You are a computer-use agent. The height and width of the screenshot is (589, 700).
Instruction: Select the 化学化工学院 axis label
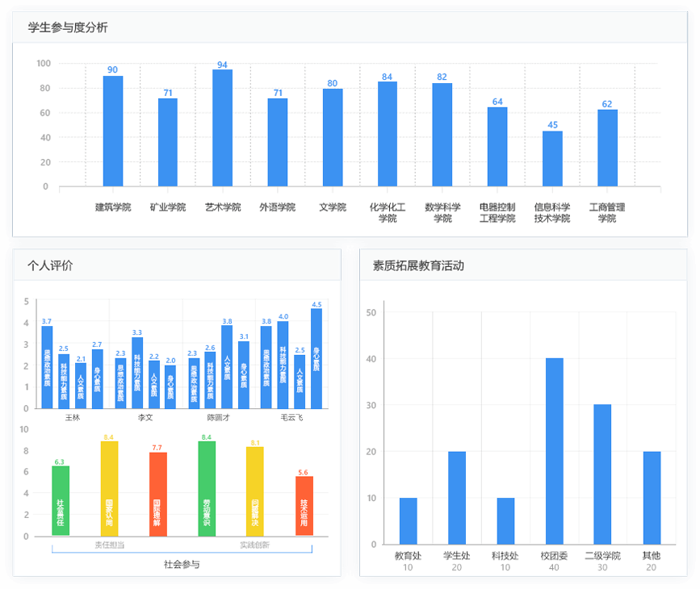tap(387, 212)
